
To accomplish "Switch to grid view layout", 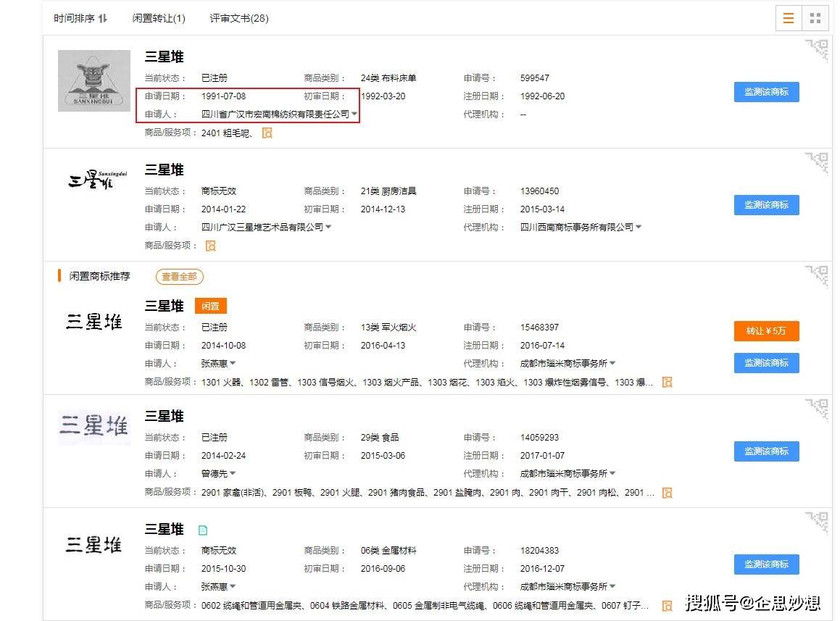I will [x=815, y=18].
